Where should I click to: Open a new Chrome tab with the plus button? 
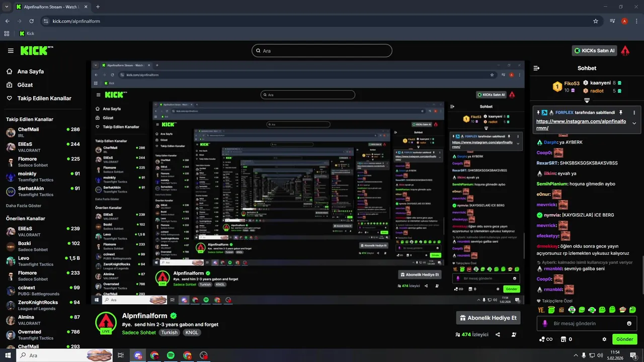[98, 7]
